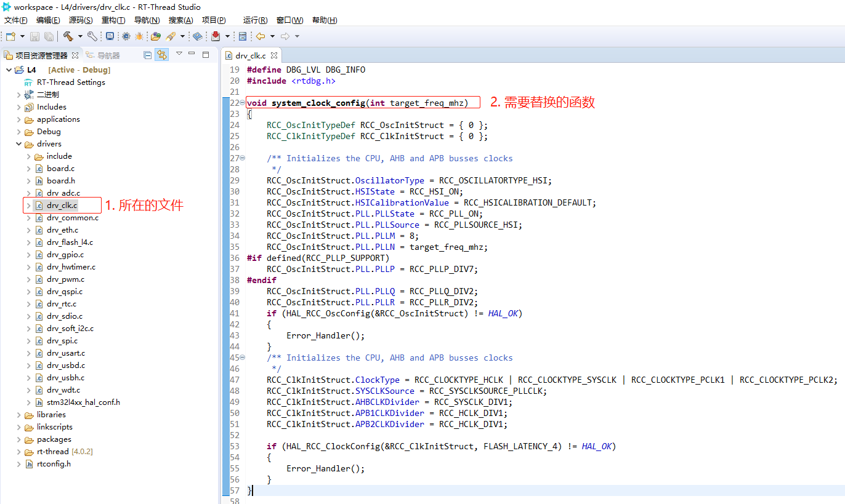Open dropdown next to download icon
The height and width of the screenshot is (504, 845).
tap(227, 36)
